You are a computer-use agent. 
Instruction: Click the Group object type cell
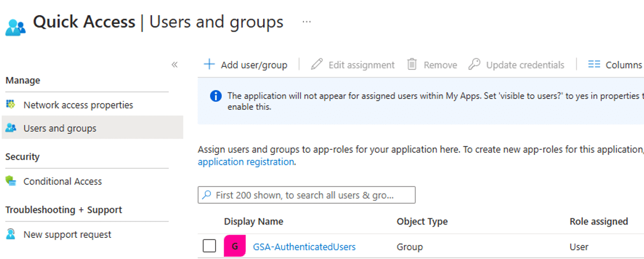pyautogui.click(x=409, y=247)
